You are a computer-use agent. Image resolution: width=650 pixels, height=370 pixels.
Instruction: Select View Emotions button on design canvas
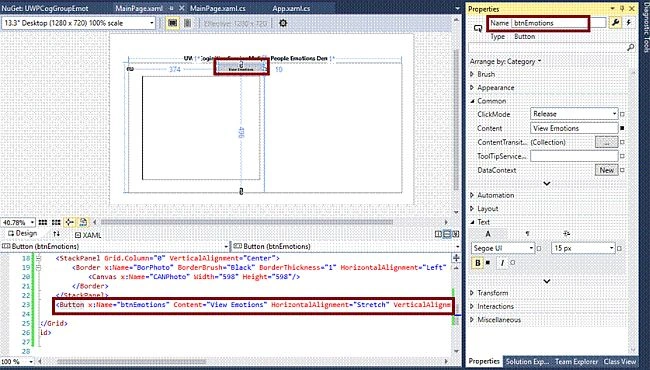[x=241, y=68]
